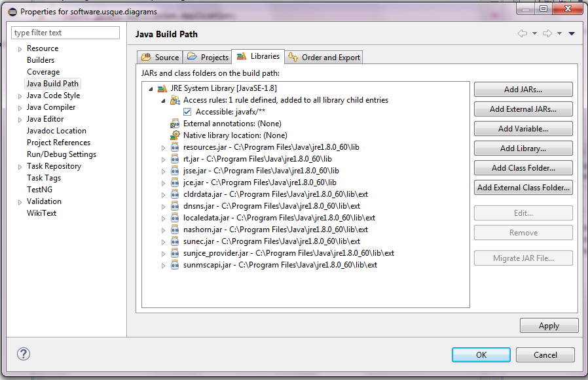Click the Eclipse icon in title bar
This screenshot has width=588, height=380.
click(x=12, y=12)
